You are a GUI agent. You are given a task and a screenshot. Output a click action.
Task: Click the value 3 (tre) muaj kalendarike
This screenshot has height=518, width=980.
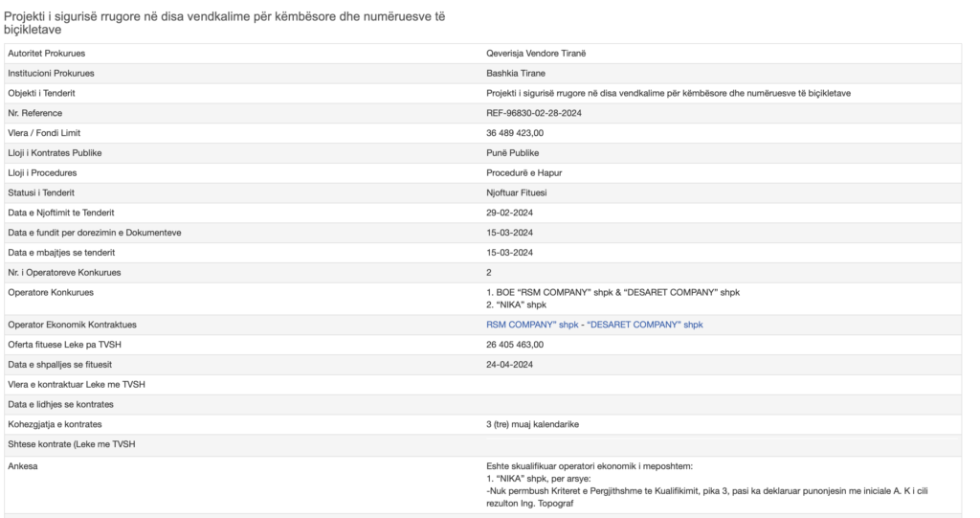pos(532,425)
